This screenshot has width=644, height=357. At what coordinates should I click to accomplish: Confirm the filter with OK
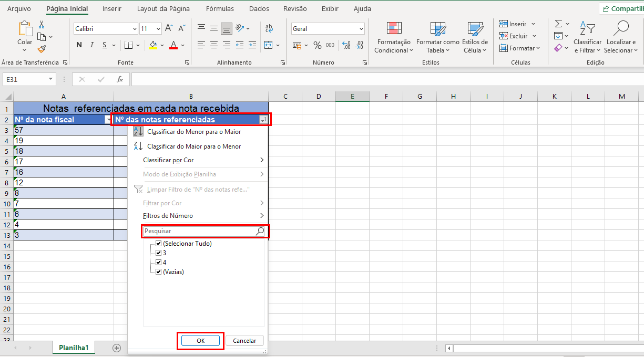click(200, 341)
